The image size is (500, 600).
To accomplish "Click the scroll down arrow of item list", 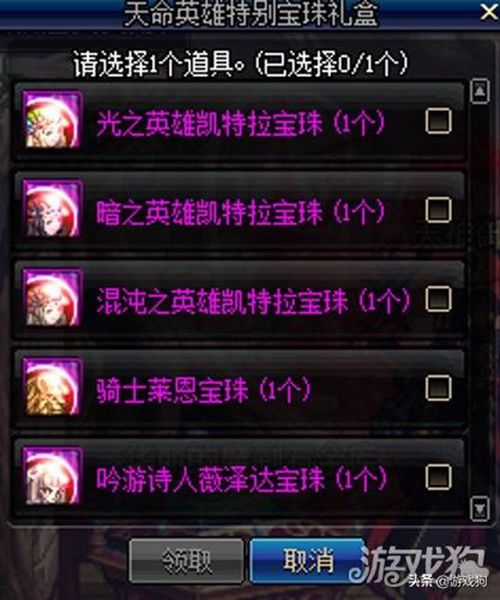I will pos(480,508).
